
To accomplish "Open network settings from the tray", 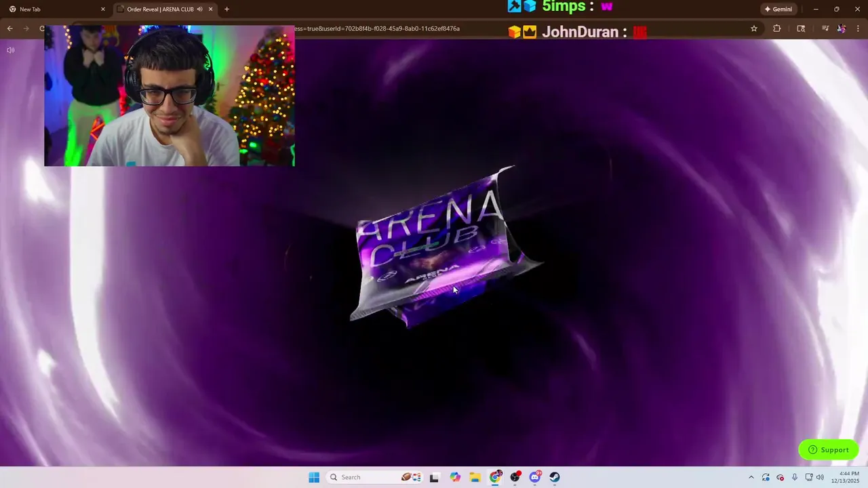I will pyautogui.click(x=809, y=477).
